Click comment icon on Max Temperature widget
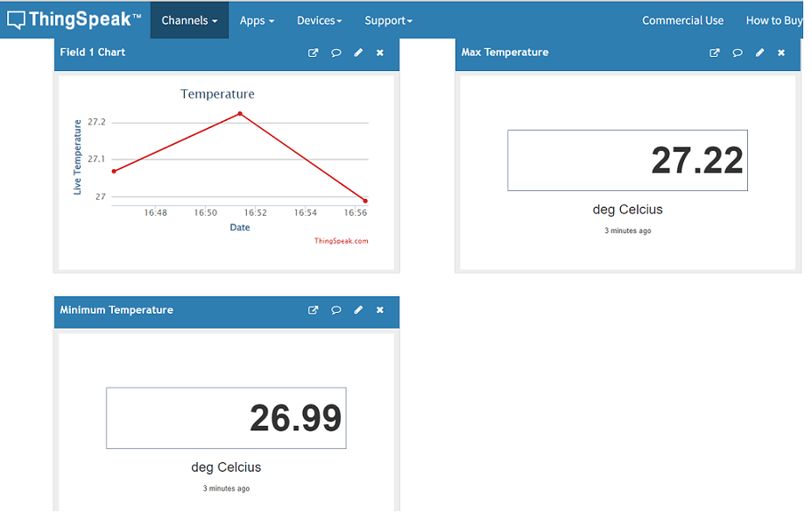Viewport: 812px width, 512px height. tap(738, 53)
